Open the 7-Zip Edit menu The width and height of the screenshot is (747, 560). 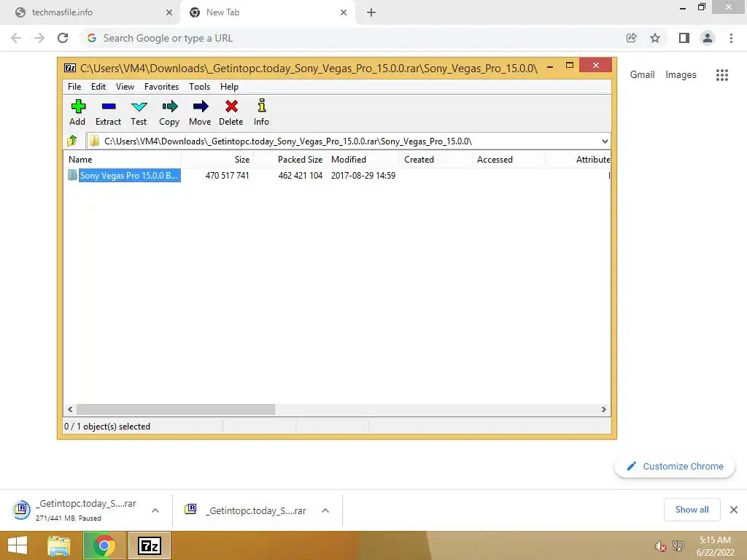point(98,87)
